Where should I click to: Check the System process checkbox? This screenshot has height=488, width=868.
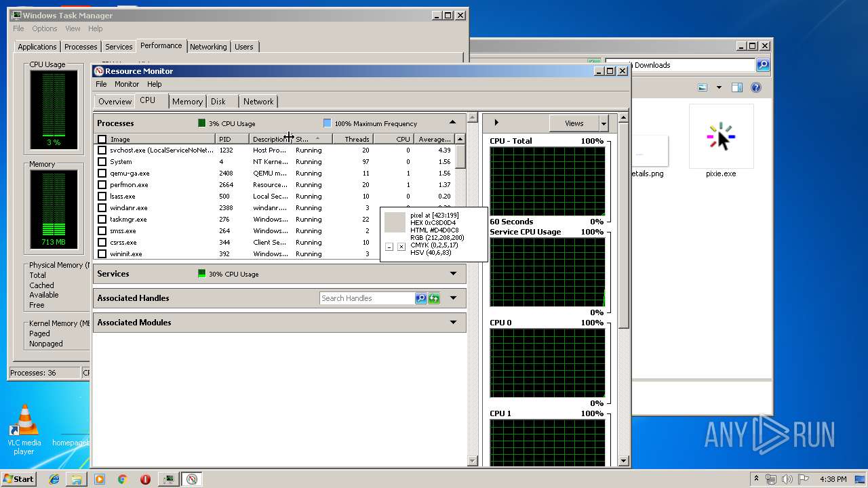pyautogui.click(x=102, y=162)
